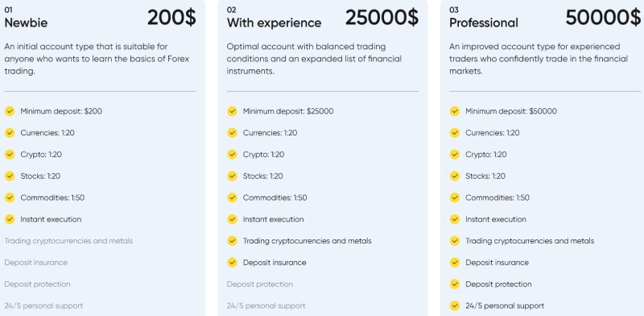The height and width of the screenshot is (316, 644).
Task: Click the Newbie Currencies: 1:20 checkmark
Action: click(x=10, y=133)
